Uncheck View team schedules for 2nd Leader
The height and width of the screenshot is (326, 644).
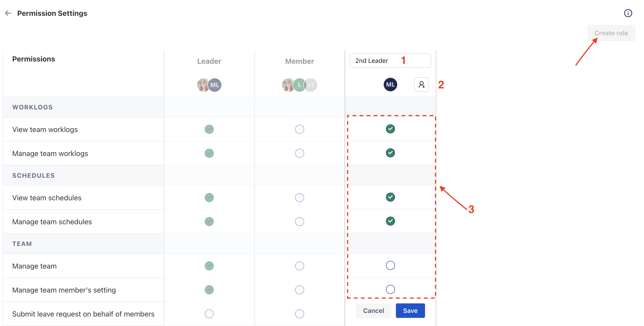[390, 197]
